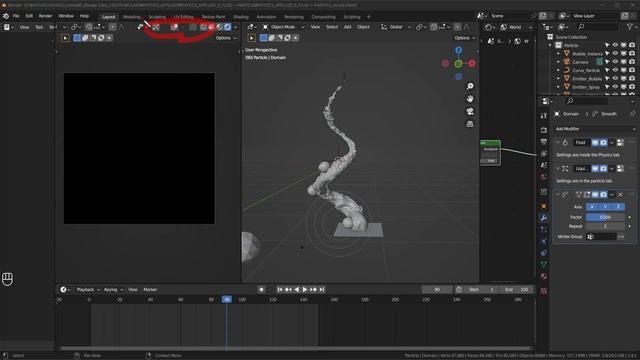Add a new workspace with plus icon
This screenshot has height=360, width=640.
point(368,17)
